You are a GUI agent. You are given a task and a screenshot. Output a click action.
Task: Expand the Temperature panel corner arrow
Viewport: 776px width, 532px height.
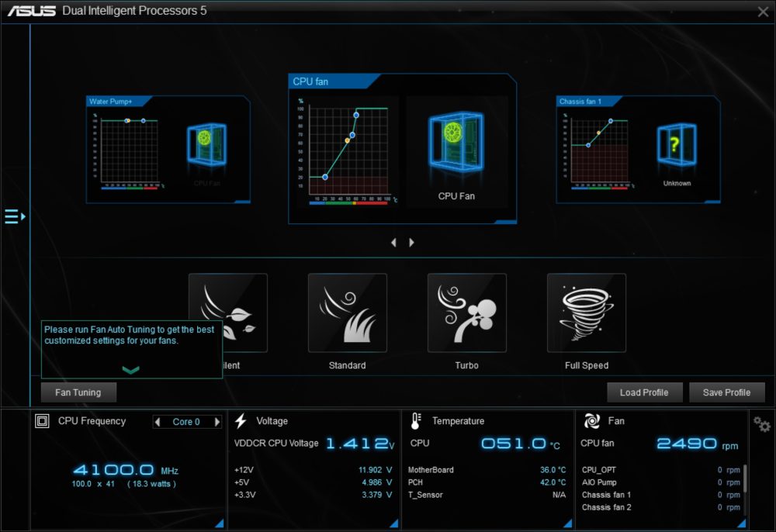pos(568,523)
